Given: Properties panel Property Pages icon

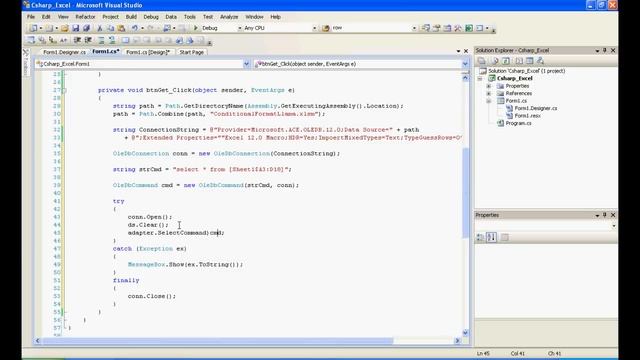Looking at the screenshot, I should tap(505, 237).
